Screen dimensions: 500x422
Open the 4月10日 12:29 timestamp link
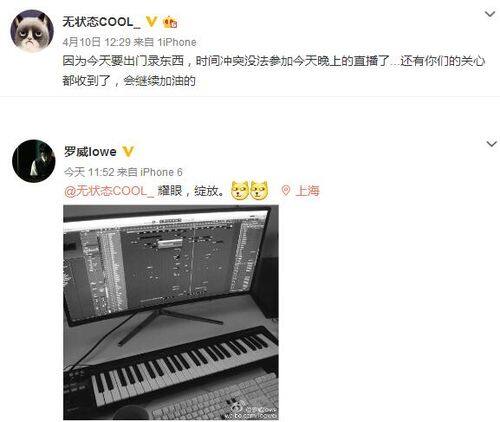coord(96,42)
